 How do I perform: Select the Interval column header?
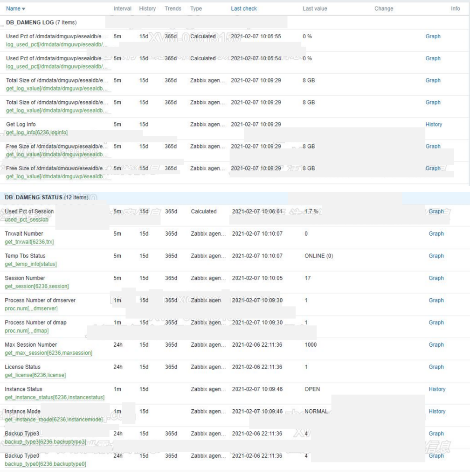[122, 9]
